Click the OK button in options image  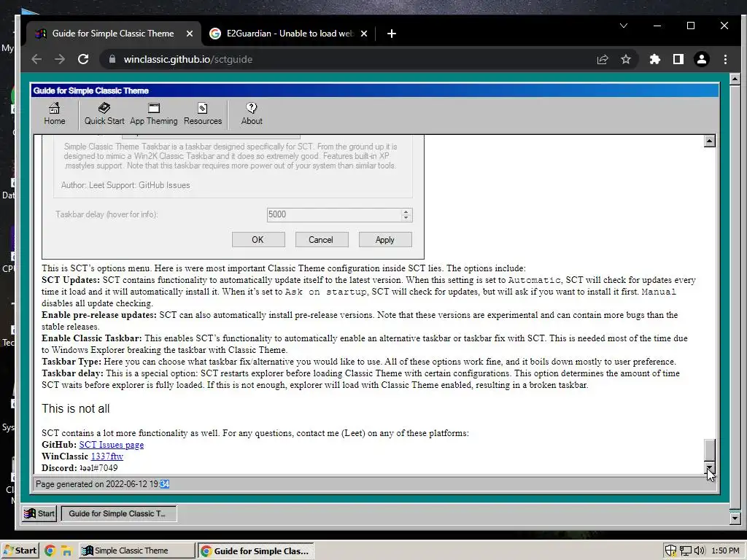tap(258, 239)
